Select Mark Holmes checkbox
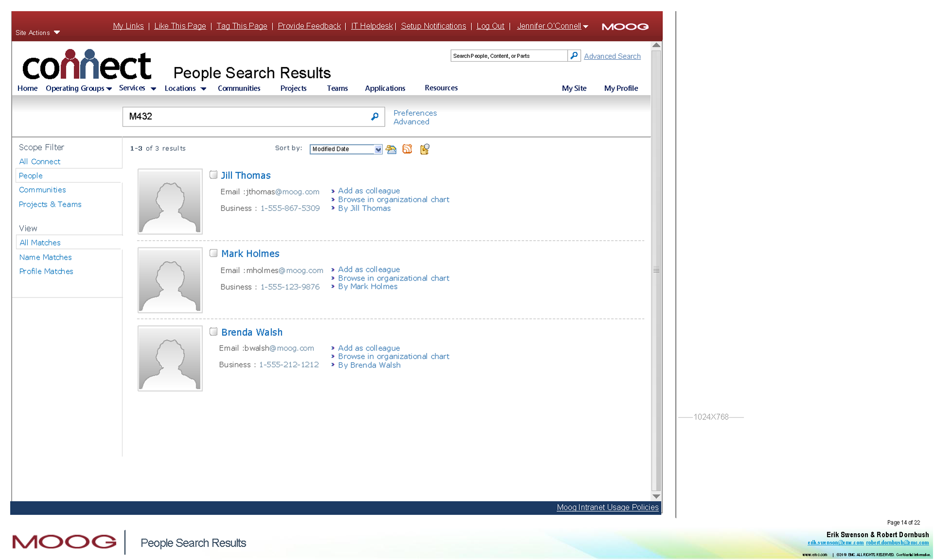Image resolution: width=934 pixels, height=560 pixels. tap(214, 253)
